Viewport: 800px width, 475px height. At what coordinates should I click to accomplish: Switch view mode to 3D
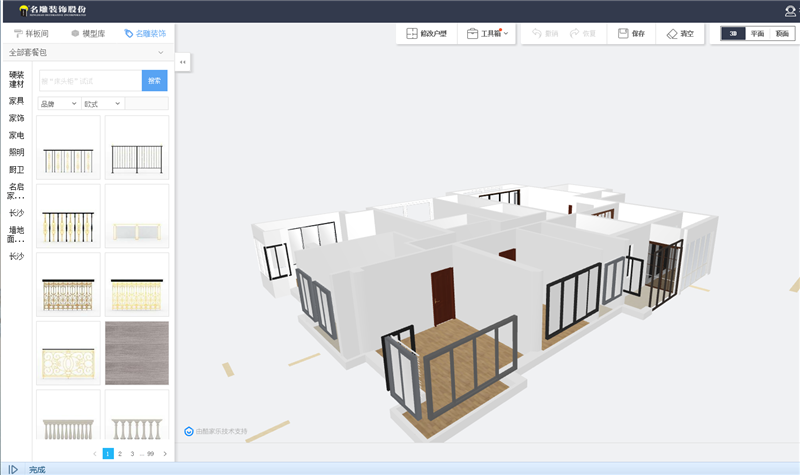point(733,34)
